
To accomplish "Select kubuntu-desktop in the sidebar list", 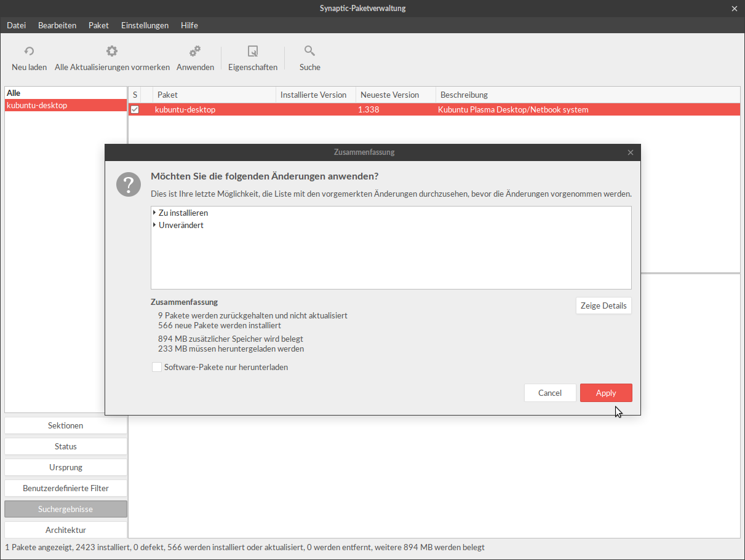I will [66, 105].
